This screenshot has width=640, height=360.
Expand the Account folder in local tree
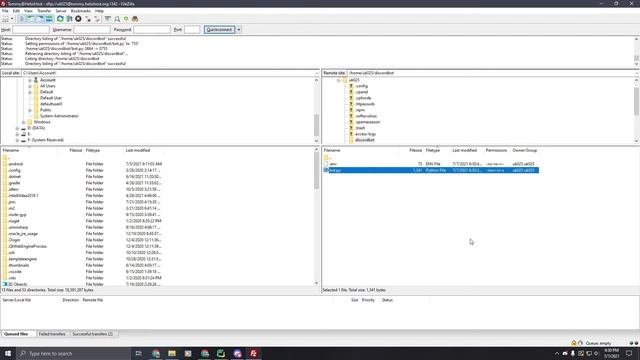30,80
